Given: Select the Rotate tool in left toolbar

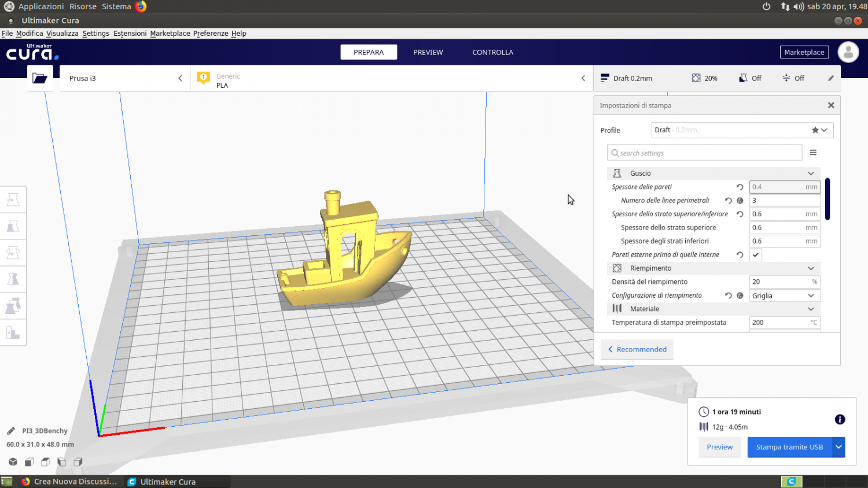Looking at the screenshot, I should [13, 253].
